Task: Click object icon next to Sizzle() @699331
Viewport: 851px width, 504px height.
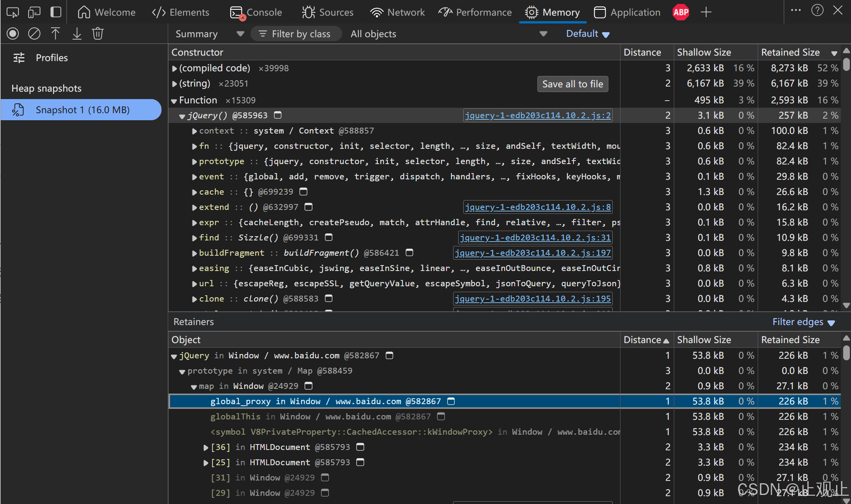Action: [329, 237]
